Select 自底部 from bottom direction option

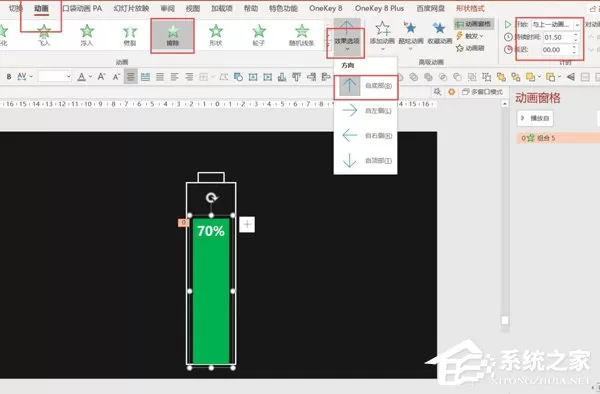click(x=365, y=86)
